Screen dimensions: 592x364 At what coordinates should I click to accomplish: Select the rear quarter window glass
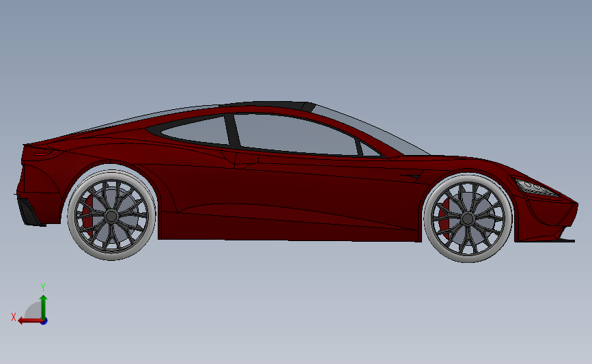pos(197,131)
